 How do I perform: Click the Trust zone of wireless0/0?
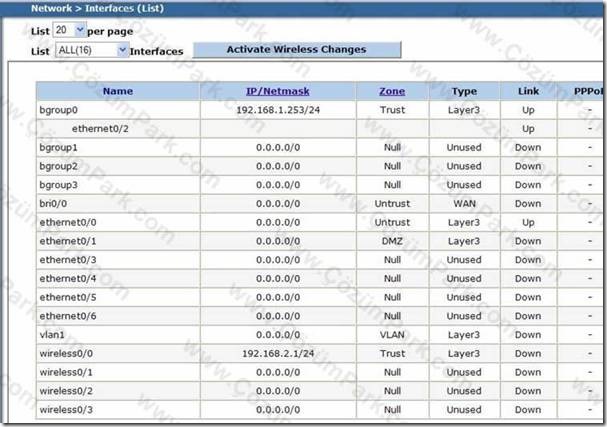(392, 353)
